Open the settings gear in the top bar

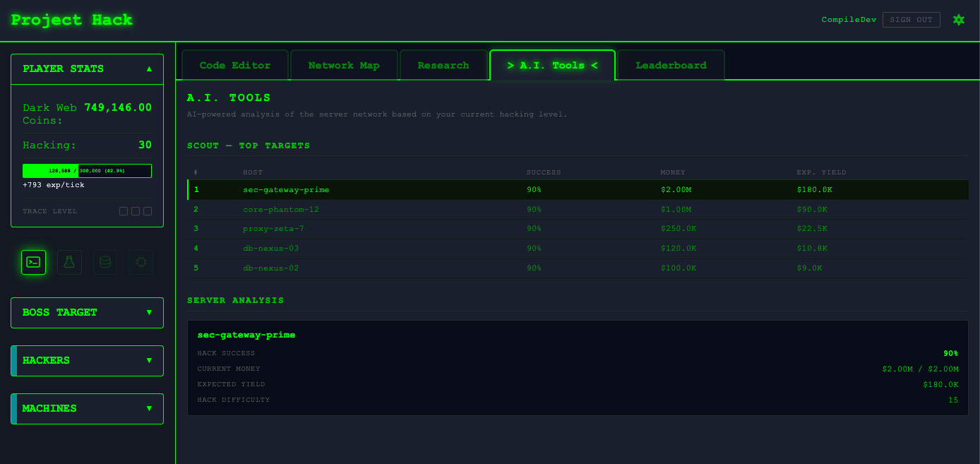coord(959,19)
